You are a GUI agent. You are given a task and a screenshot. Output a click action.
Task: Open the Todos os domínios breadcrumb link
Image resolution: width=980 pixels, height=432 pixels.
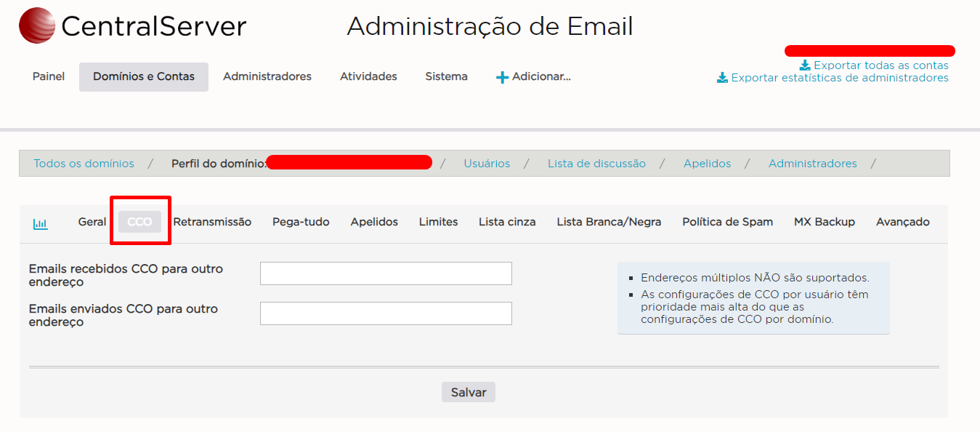83,163
